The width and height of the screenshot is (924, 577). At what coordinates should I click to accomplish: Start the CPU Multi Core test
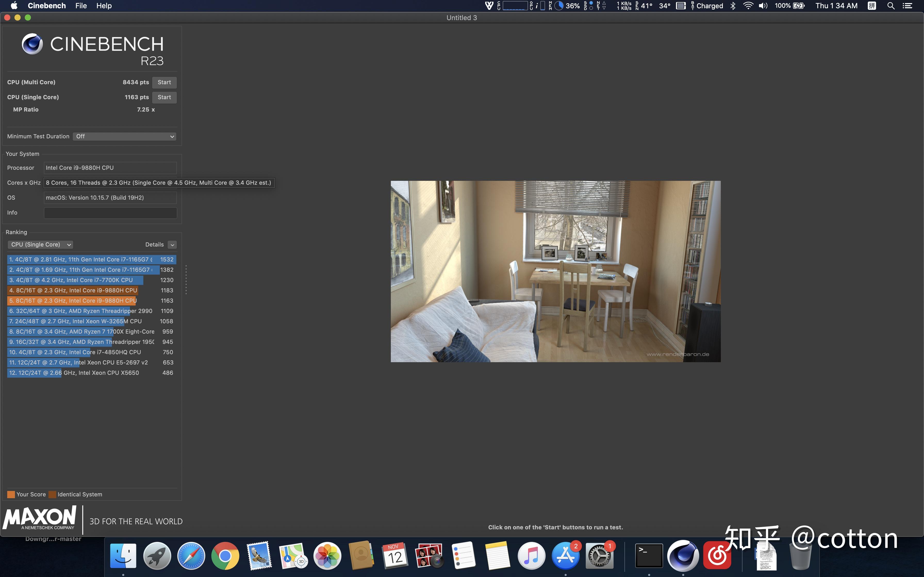[x=164, y=82]
